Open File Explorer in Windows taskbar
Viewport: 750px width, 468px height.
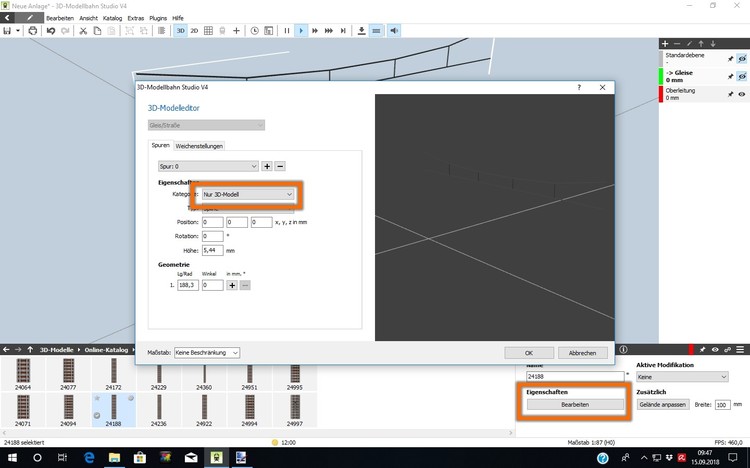[114, 458]
